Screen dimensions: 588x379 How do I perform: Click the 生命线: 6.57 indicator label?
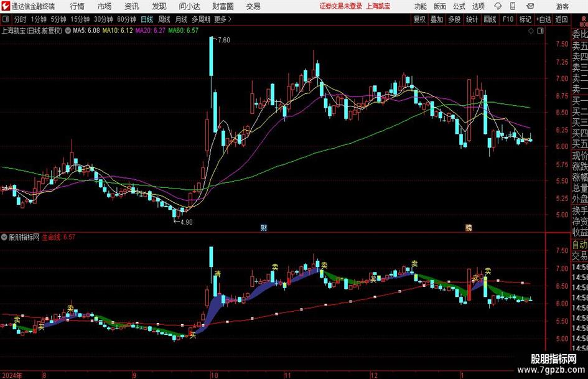58,237
